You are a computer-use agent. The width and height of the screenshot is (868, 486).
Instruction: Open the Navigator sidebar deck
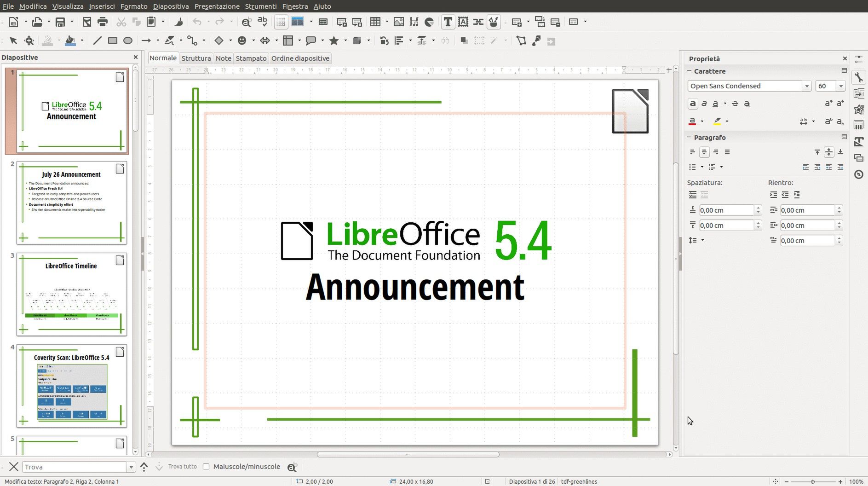(858, 174)
